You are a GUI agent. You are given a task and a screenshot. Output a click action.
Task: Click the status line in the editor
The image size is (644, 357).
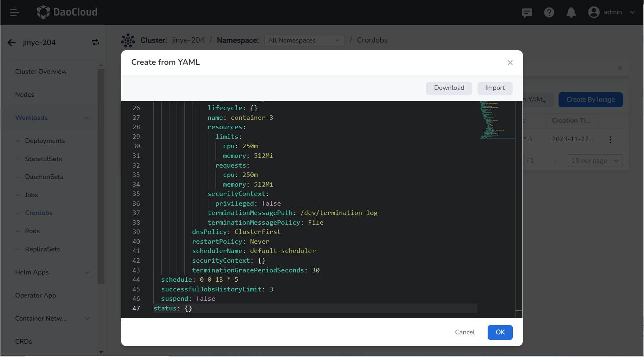(x=173, y=308)
